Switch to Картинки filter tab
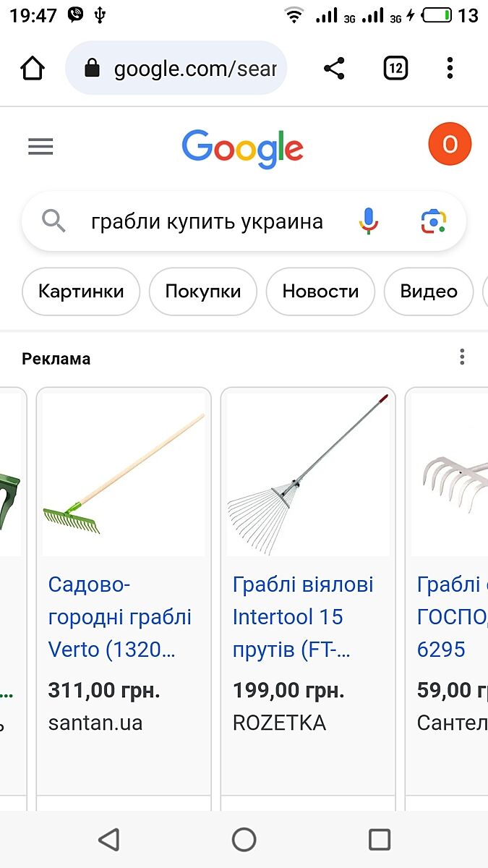 point(81,292)
